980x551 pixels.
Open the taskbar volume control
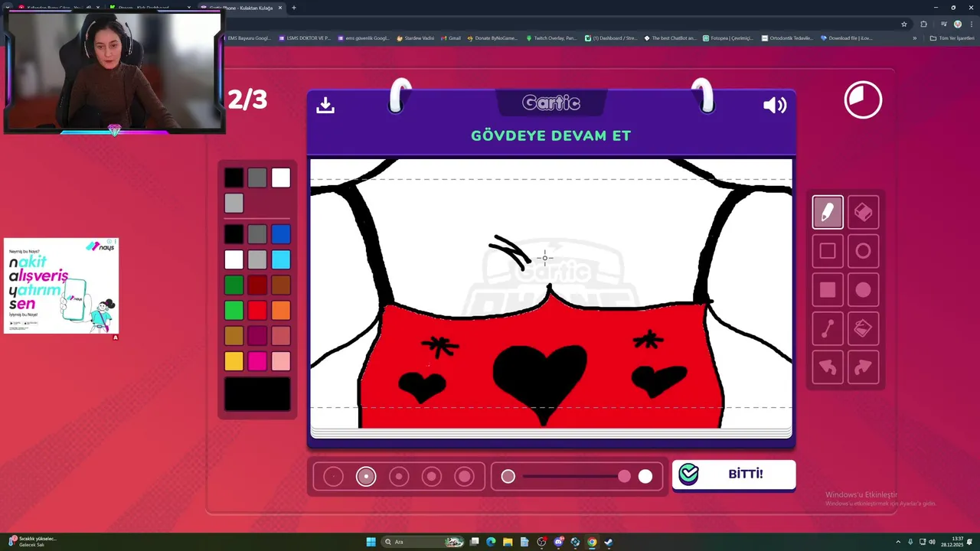click(933, 542)
